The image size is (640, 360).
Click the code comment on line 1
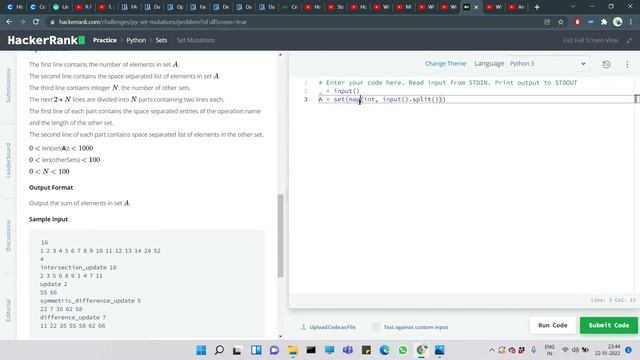[448, 82]
